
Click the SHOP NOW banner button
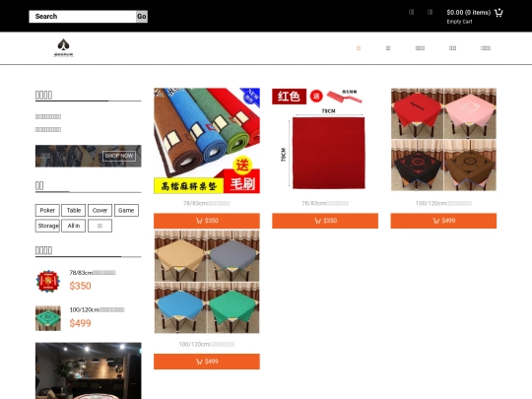pyautogui.click(x=119, y=156)
